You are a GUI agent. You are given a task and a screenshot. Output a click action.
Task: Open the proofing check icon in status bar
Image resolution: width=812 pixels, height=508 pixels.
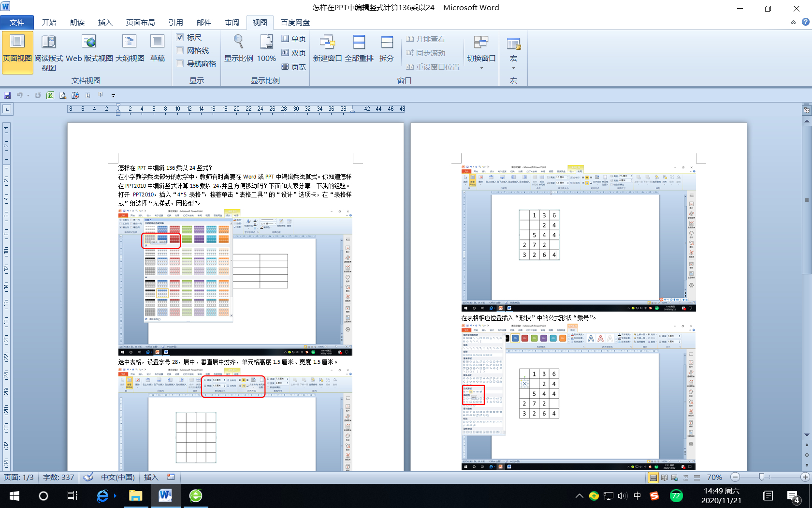88,478
